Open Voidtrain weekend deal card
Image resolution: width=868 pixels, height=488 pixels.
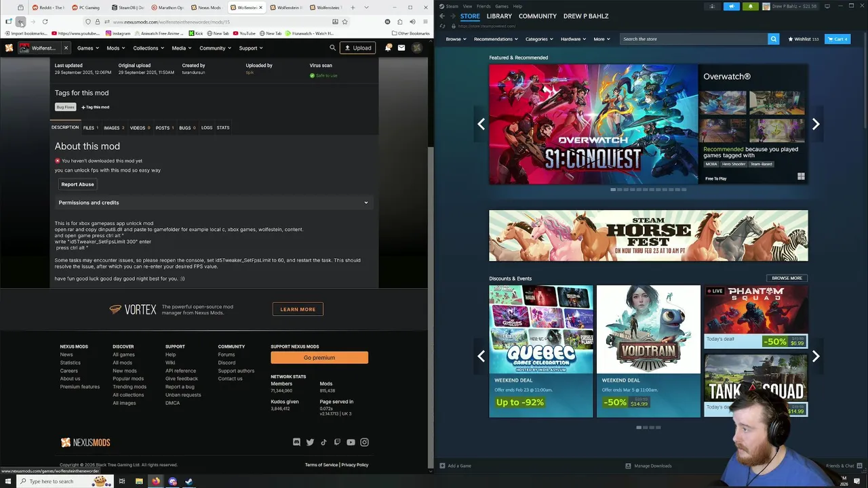tap(648, 351)
